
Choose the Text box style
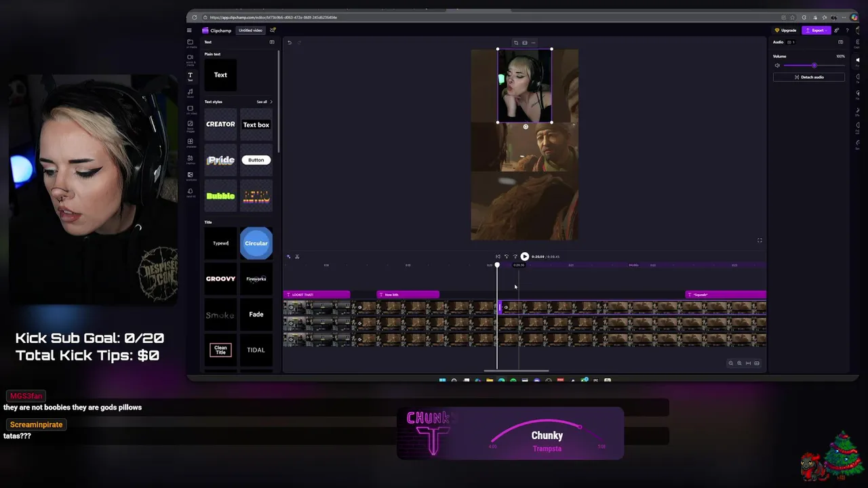point(256,125)
